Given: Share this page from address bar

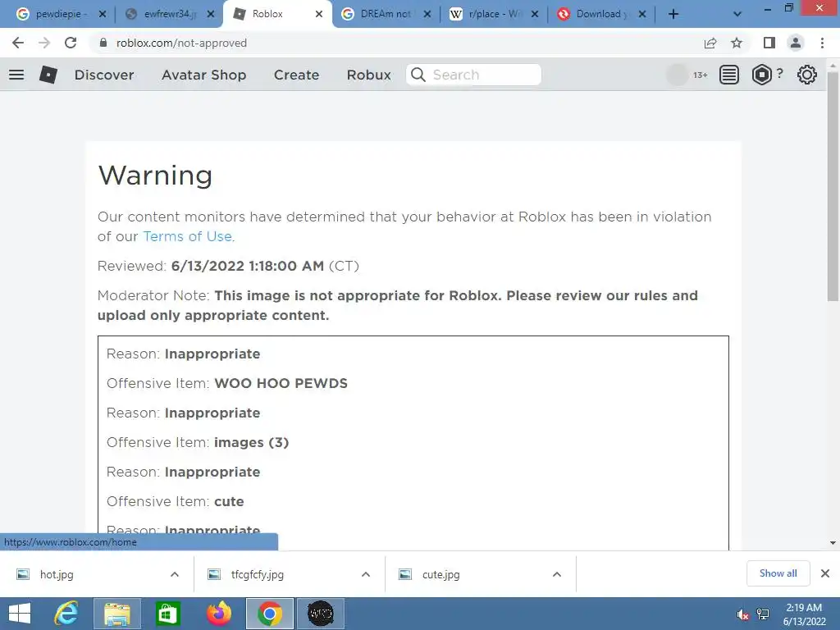Looking at the screenshot, I should [710, 43].
